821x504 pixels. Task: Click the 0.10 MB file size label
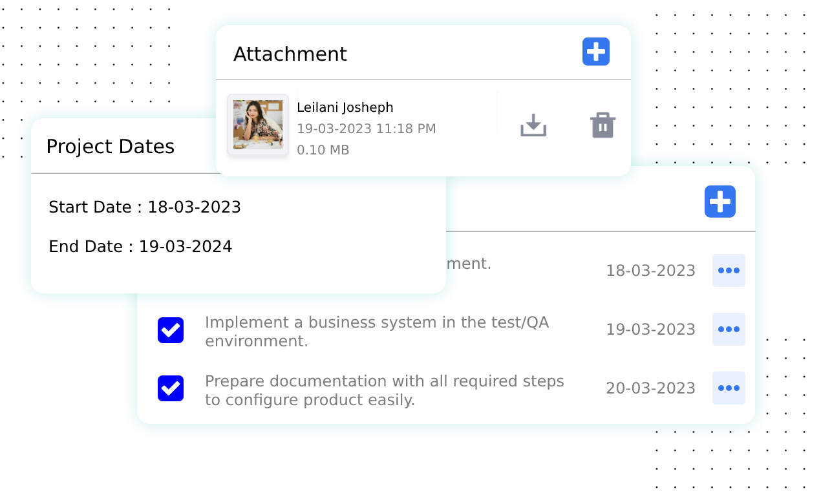323,151
